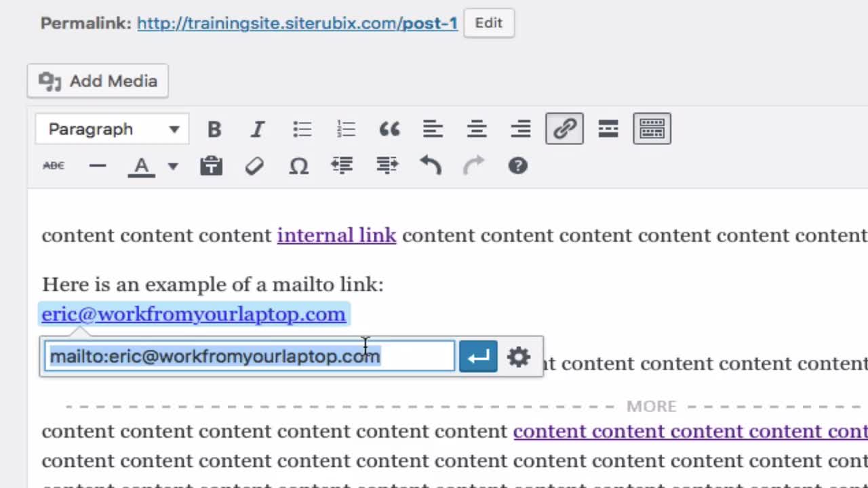This screenshot has width=868, height=488.
Task: Insert a blockquote
Action: point(389,128)
